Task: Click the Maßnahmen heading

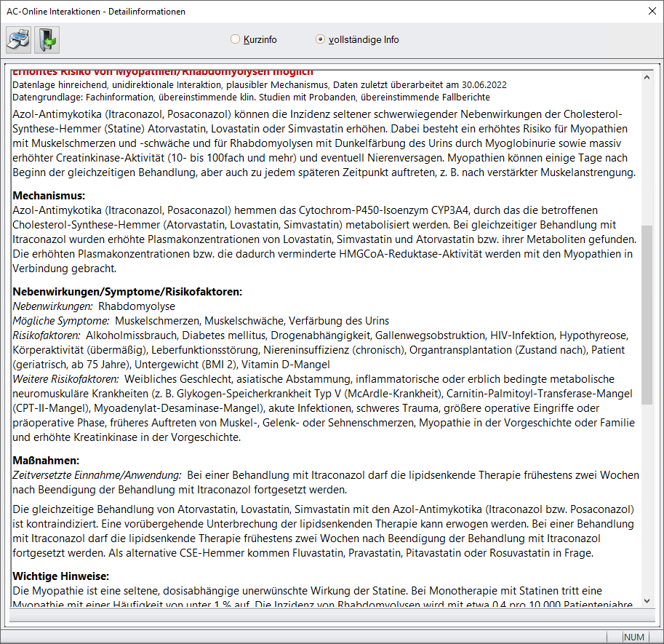Action: 46,461
